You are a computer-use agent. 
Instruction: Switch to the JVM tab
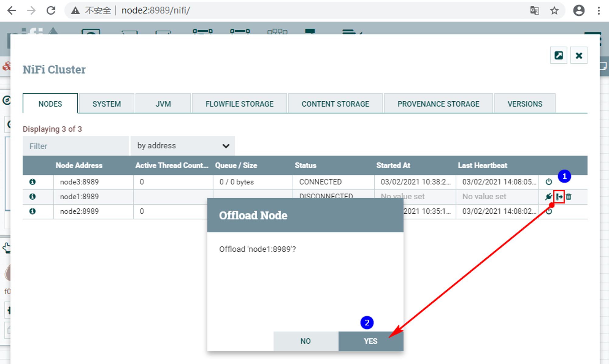point(163,104)
